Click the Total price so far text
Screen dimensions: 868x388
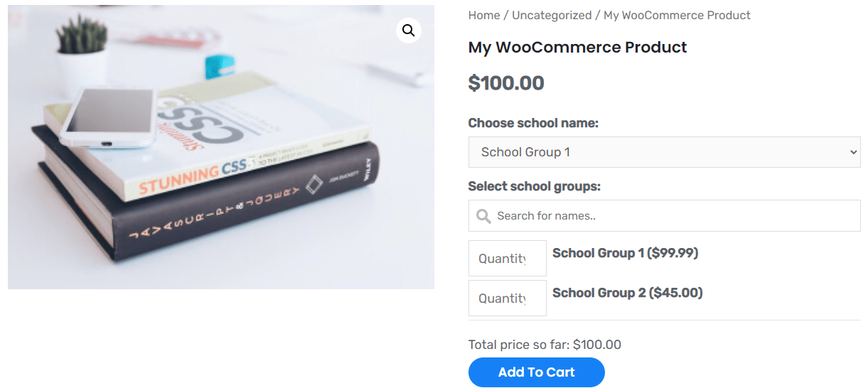click(545, 345)
